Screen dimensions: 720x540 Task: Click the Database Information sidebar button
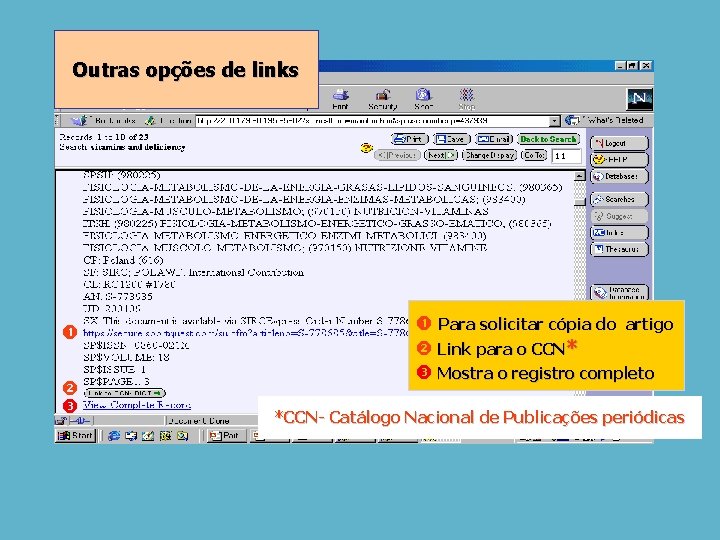point(619,292)
